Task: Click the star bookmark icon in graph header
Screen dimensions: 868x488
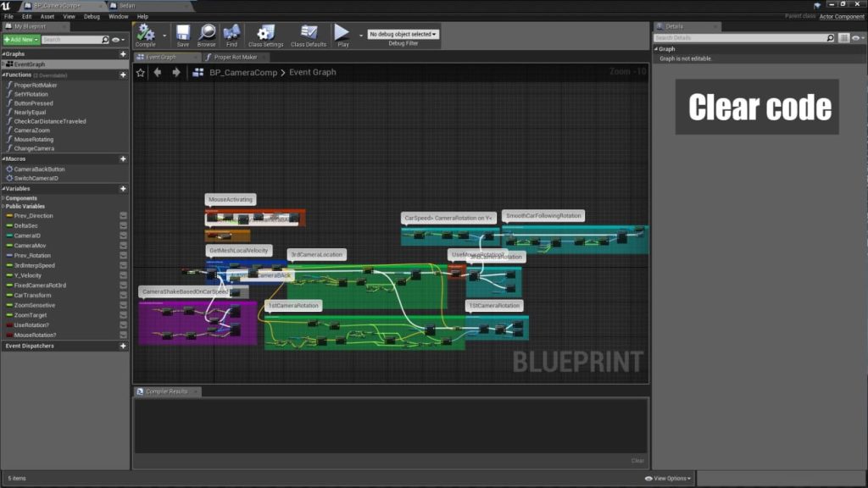Action: (x=141, y=73)
